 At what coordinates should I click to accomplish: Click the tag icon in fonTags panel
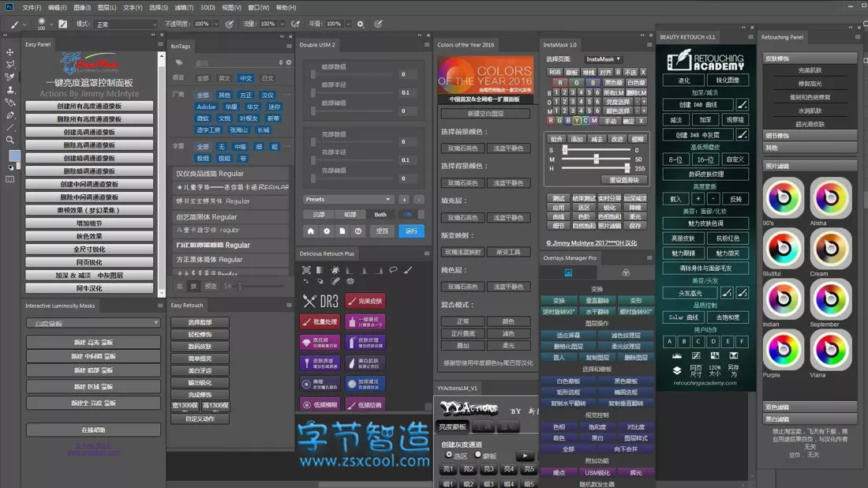pos(179,62)
